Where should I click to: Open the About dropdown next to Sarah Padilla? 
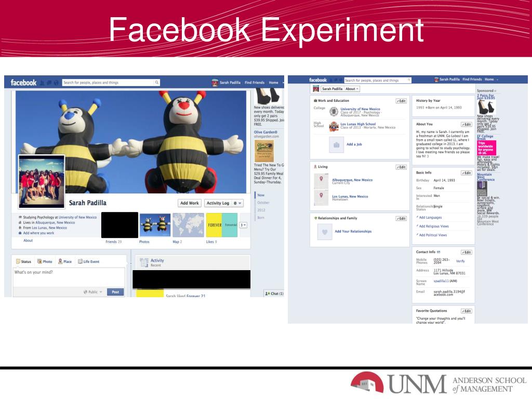tap(352, 89)
